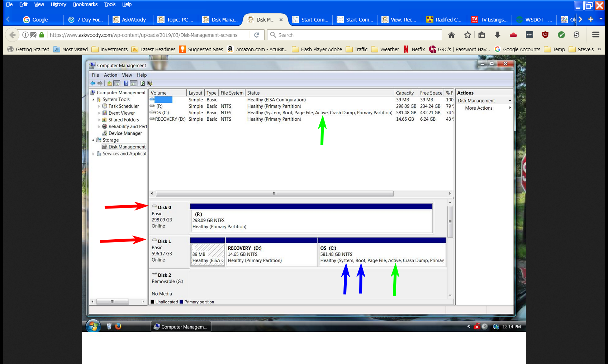The image size is (608, 364).
Task: Click the green checkmark extension icon
Action: [561, 35]
